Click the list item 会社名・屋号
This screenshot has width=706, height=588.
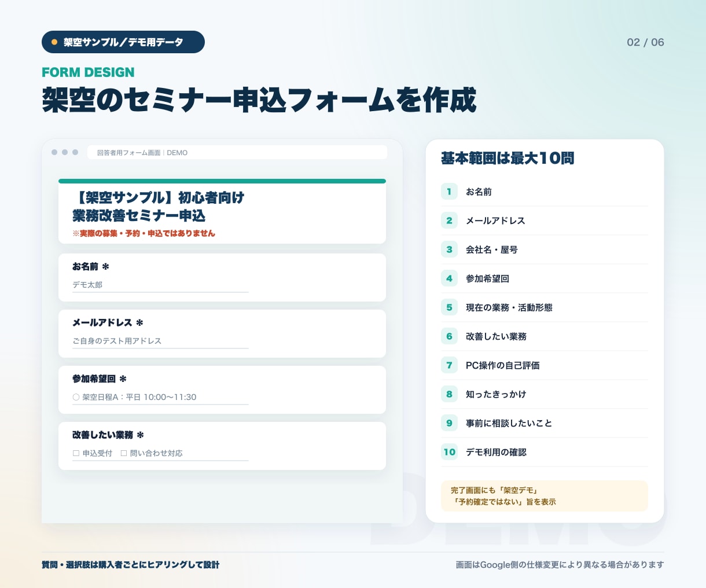coord(492,249)
